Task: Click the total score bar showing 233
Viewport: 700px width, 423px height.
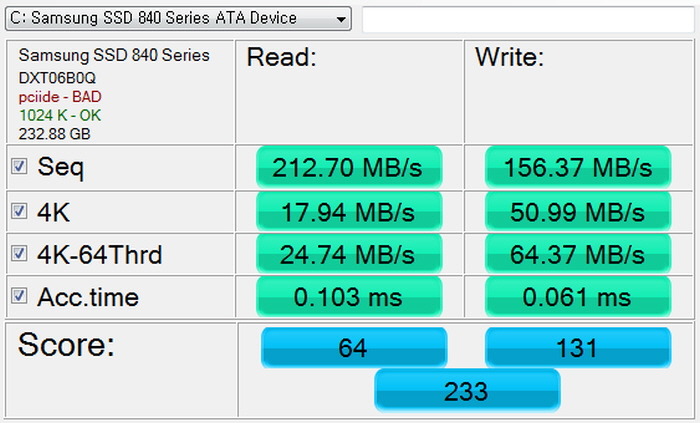Action: tap(467, 390)
